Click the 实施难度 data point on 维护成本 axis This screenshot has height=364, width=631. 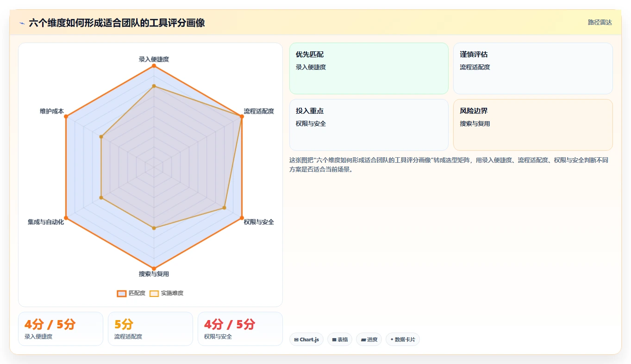101,137
